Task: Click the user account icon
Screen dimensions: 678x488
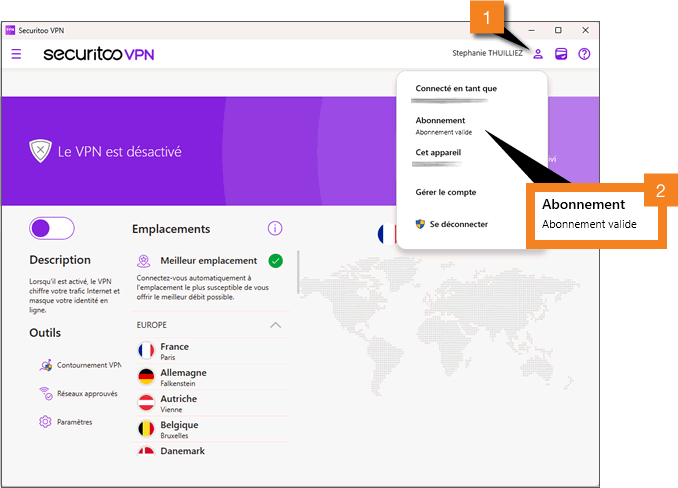Action: coord(538,54)
